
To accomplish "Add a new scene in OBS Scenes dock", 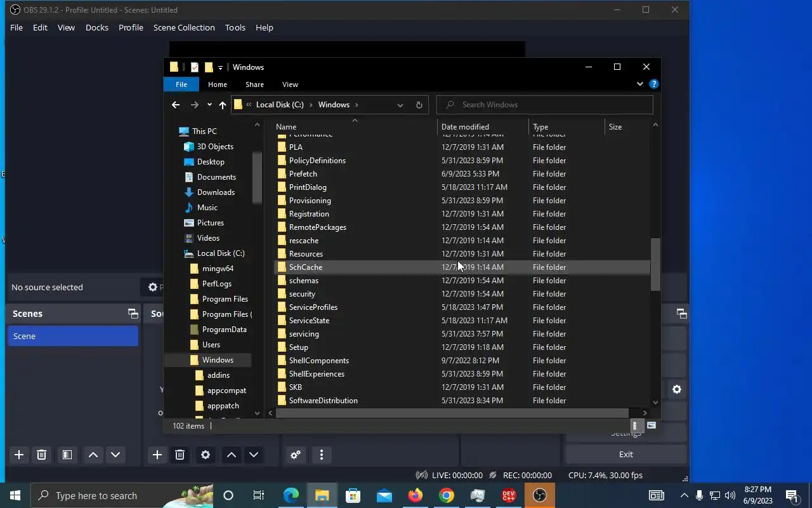I will pos(19,455).
